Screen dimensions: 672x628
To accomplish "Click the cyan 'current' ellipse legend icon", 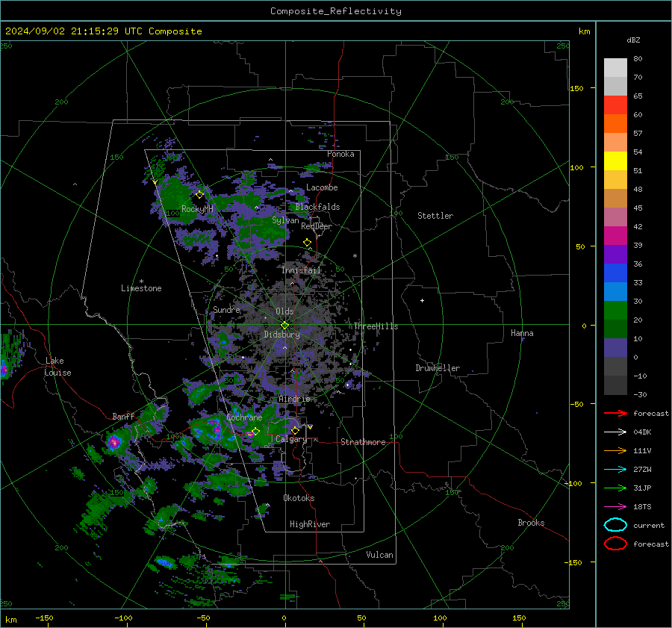I will (x=615, y=525).
